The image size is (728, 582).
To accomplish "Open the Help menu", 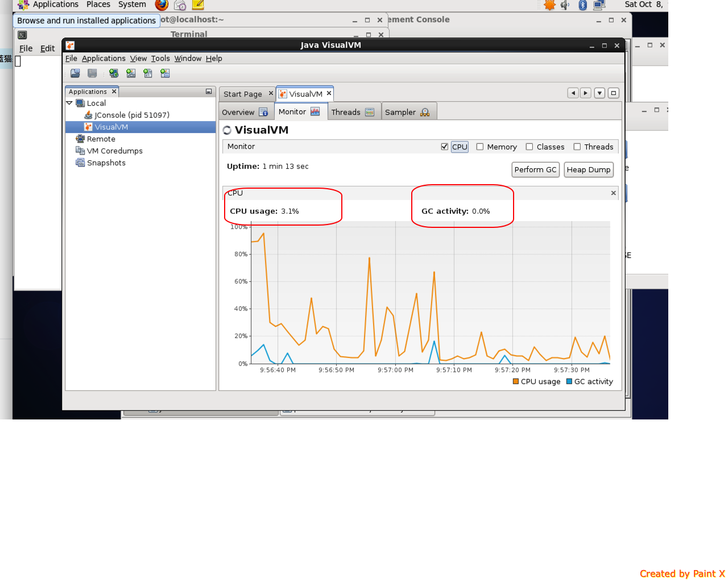I will pyautogui.click(x=214, y=59).
